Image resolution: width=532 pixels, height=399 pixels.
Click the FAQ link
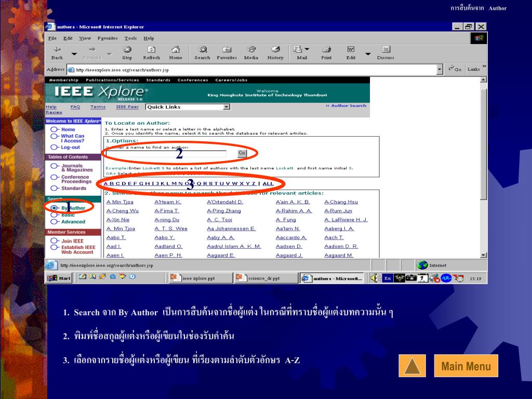point(75,107)
